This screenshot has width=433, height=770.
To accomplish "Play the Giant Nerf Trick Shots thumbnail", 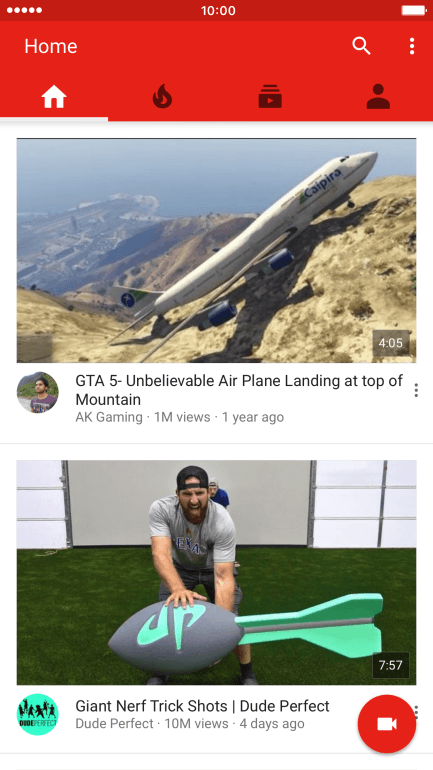I will click(216, 573).
